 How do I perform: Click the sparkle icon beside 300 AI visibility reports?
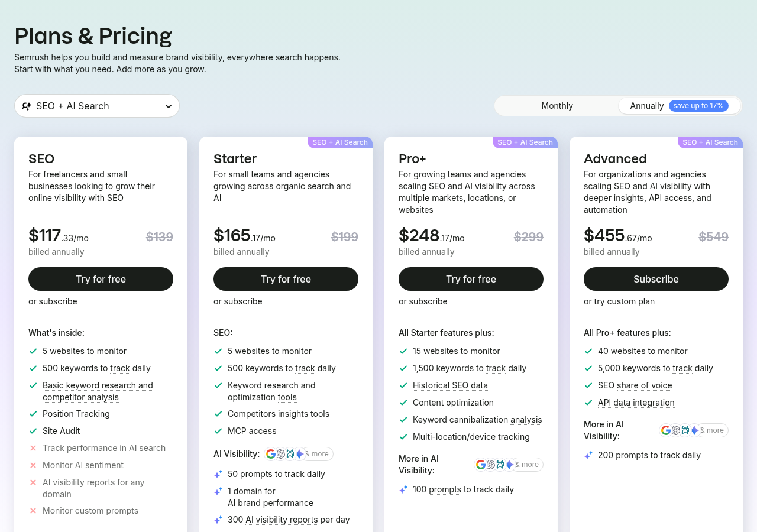pyautogui.click(x=218, y=520)
